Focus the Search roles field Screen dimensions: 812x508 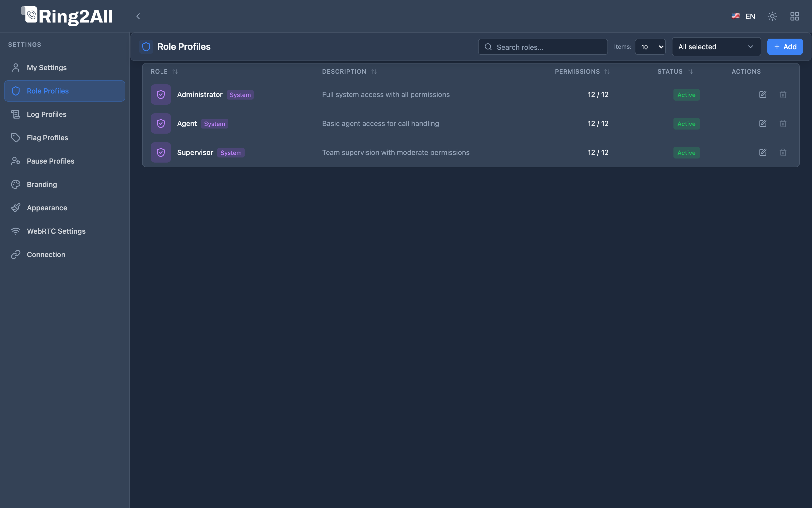(x=543, y=47)
